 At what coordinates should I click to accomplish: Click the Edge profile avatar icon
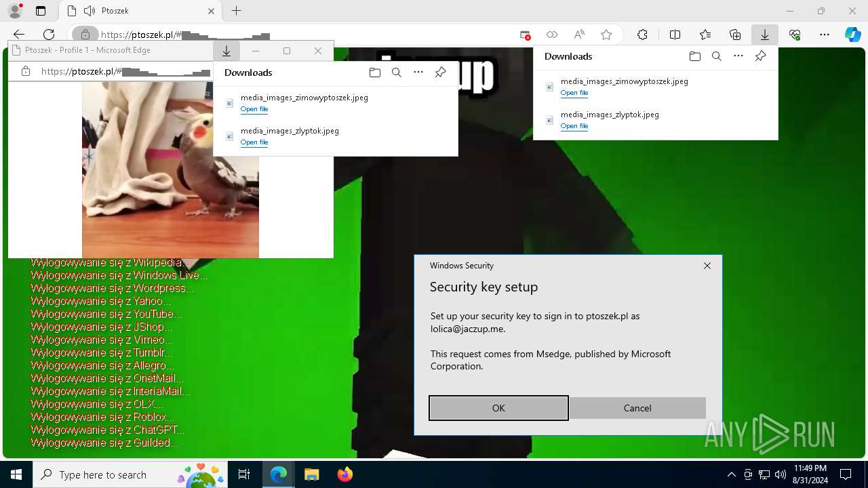pyautogui.click(x=15, y=11)
